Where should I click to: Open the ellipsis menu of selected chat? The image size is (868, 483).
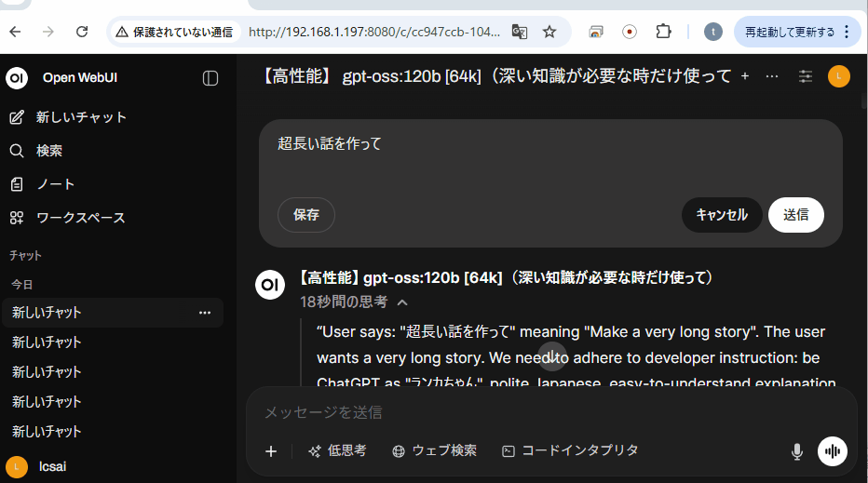[205, 313]
